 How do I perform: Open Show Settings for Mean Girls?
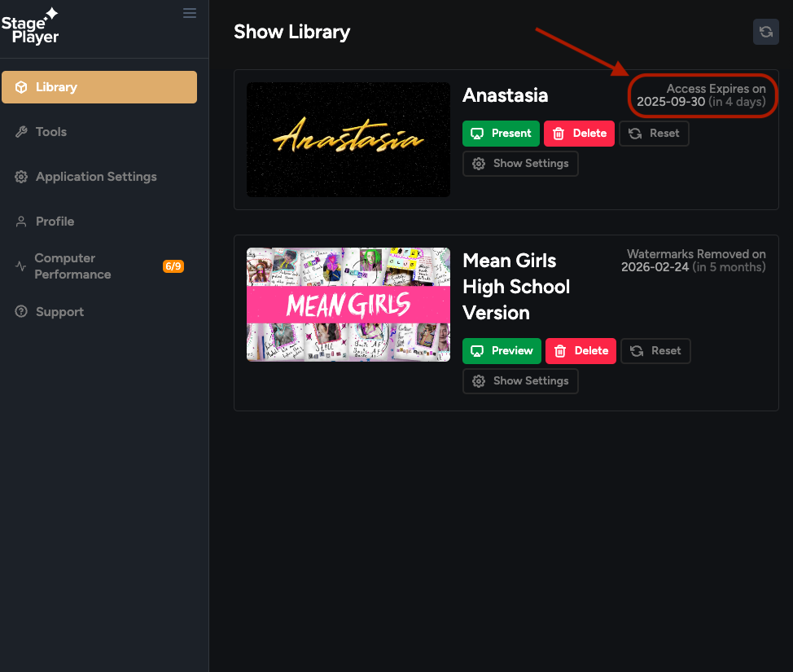pos(520,381)
